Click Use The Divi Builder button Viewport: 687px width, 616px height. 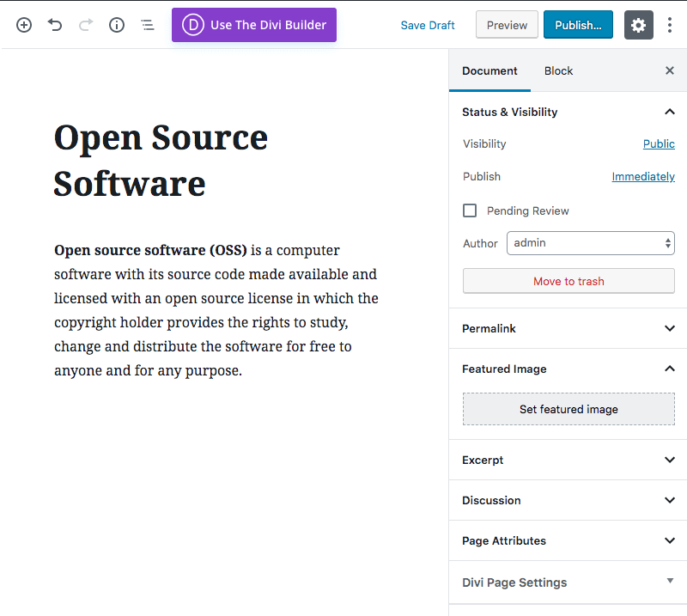tap(254, 25)
